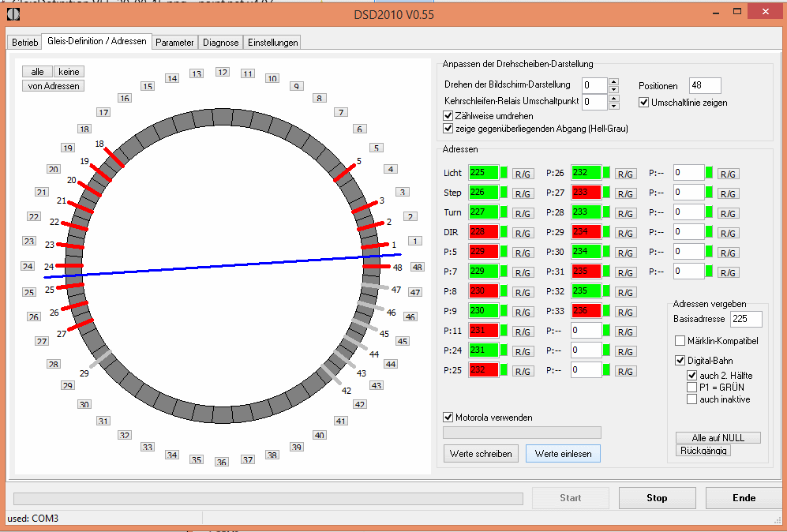The width and height of the screenshot is (787, 532).
Task: Click the green indicator next to Licht address
Action: point(504,172)
